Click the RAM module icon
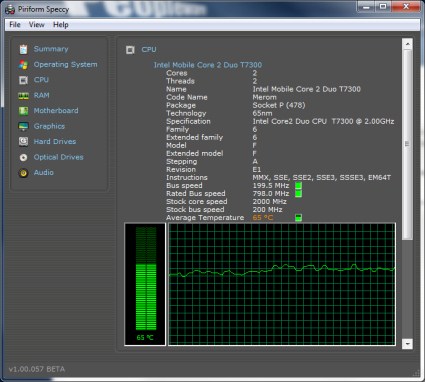The width and height of the screenshot is (425, 382). point(23,96)
